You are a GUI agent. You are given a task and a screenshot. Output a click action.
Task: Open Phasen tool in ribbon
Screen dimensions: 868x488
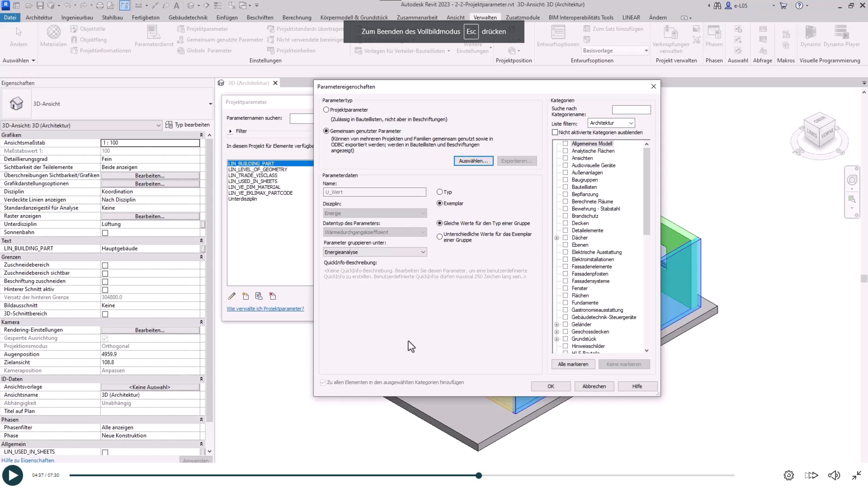pyautogui.click(x=714, y=36)
